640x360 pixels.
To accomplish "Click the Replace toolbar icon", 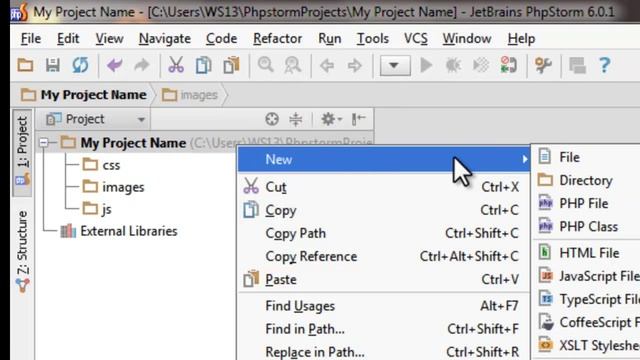I will (x=293, y=65).
